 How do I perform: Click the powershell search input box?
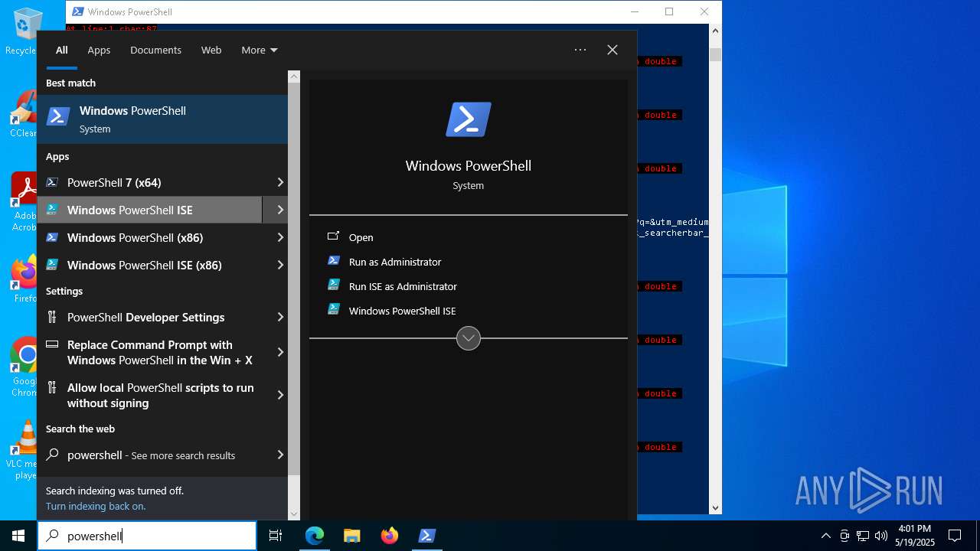click(147, 536)
